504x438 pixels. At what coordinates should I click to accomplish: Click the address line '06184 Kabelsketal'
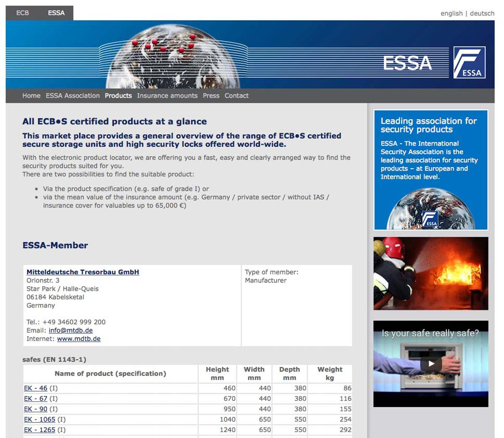click(55, 297)
